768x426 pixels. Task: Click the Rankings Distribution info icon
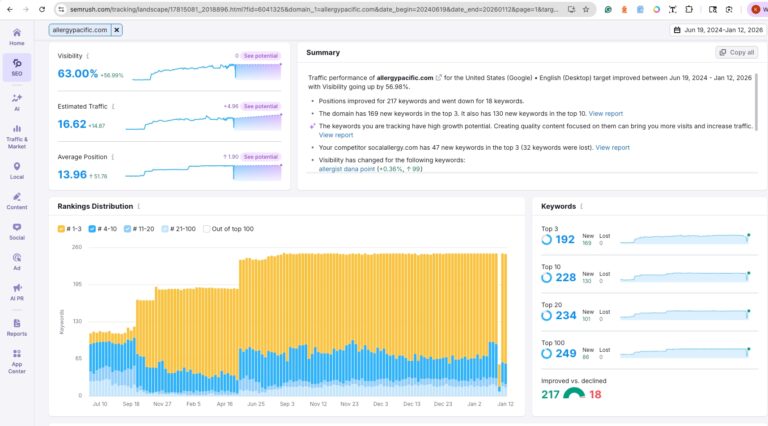[139, 206]
